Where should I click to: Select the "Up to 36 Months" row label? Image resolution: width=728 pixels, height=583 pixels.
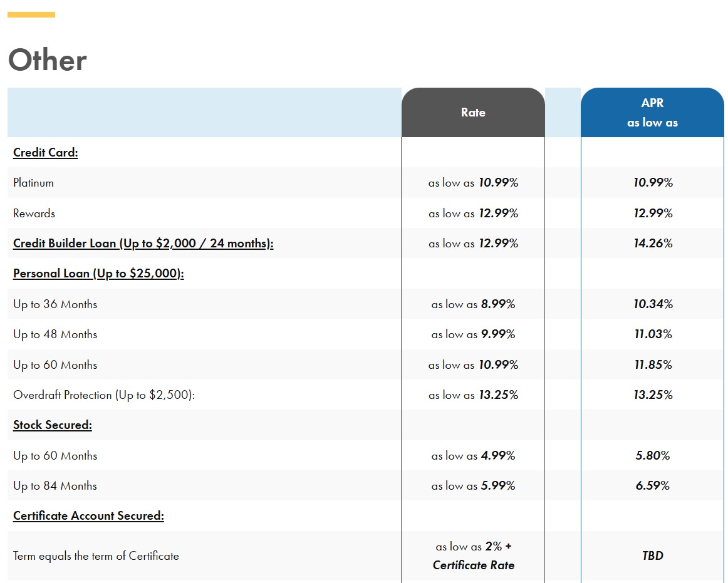[x=55, y=304]
